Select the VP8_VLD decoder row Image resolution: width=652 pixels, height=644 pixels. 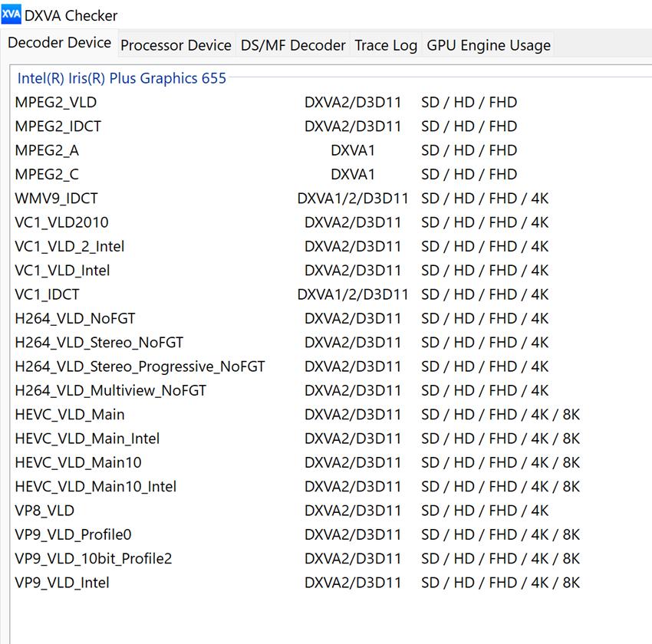coord(44,511)
